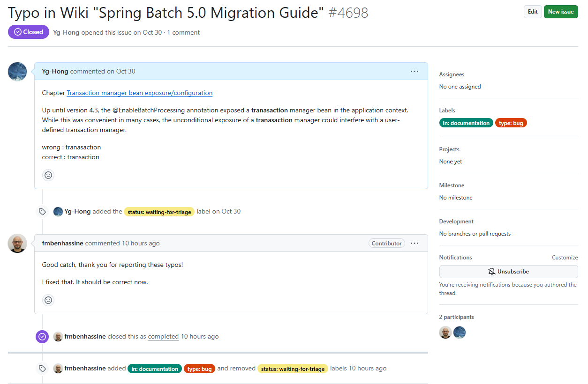Click fmbenhassine's large avatar beside comment
The height and width of the screenshot is (384, 588).
(x=17, y=244)
